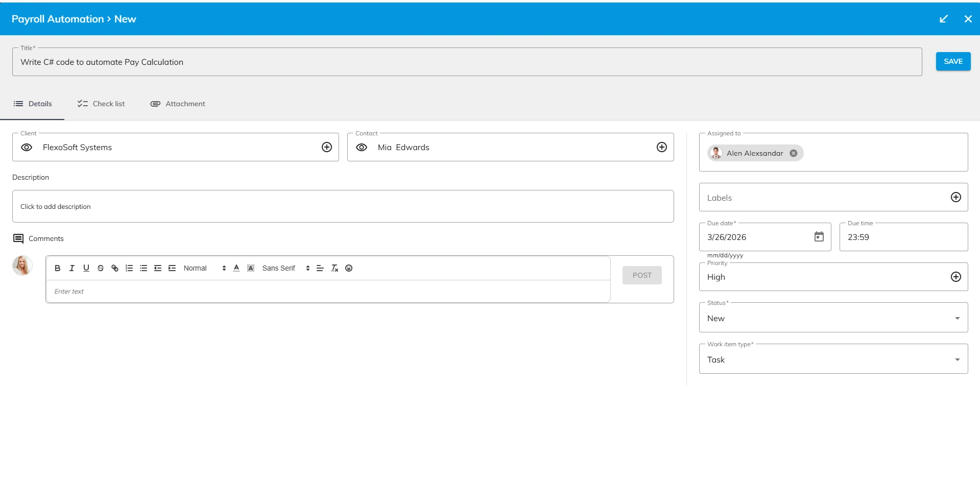This screenshot has height=481, width=980.
Task: Click the SAVE button
Action: [x=953, y=61]
